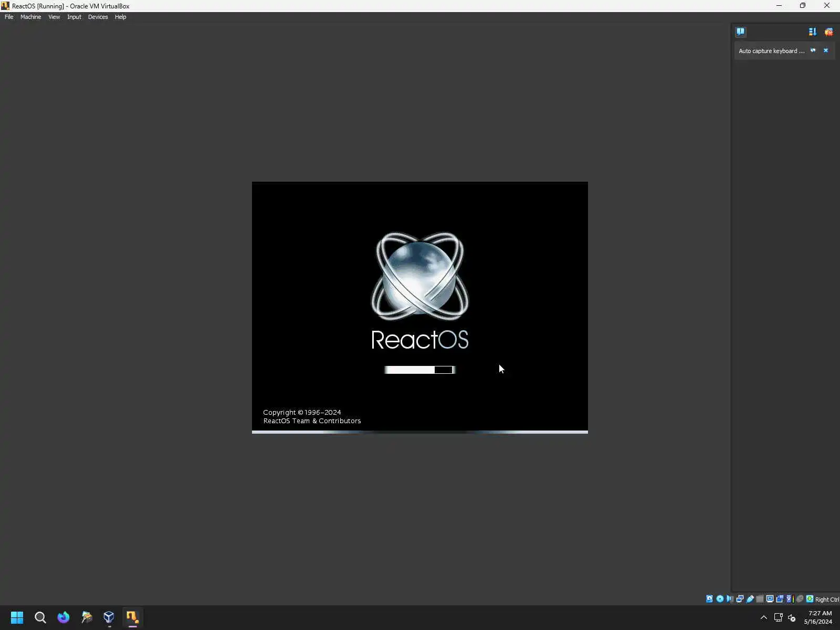Launch Firefox from the taskbar

[63, 617]
